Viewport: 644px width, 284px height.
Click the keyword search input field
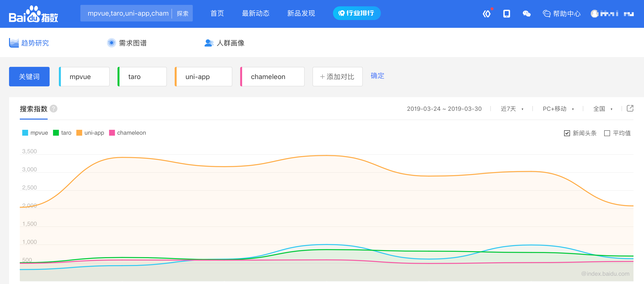click(128, 13)
